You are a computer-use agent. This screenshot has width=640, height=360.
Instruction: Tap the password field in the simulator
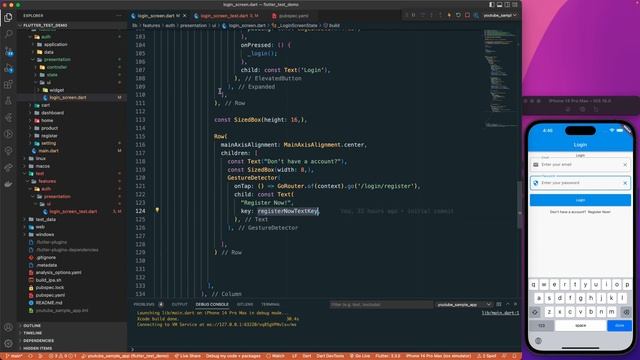[x=580, y=183]
